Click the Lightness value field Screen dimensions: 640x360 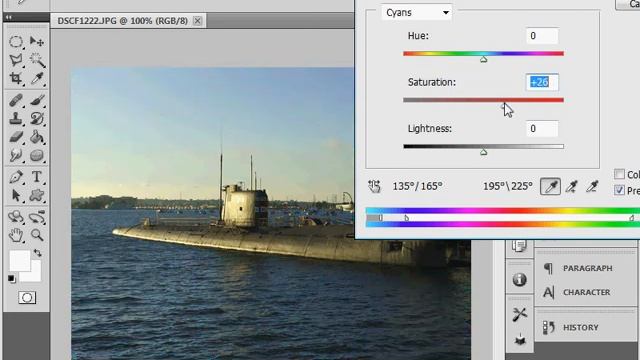[x=542, y=129]
